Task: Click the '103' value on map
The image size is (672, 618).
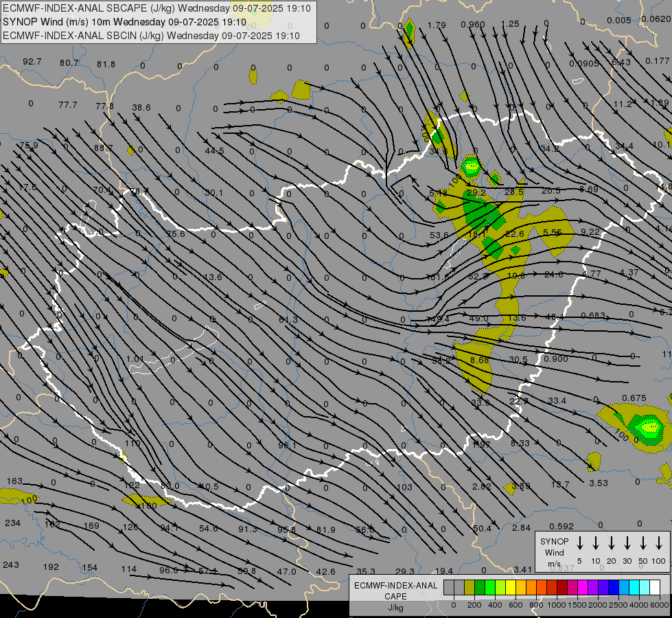Action: pyautogui.click(x=404, y=488)
